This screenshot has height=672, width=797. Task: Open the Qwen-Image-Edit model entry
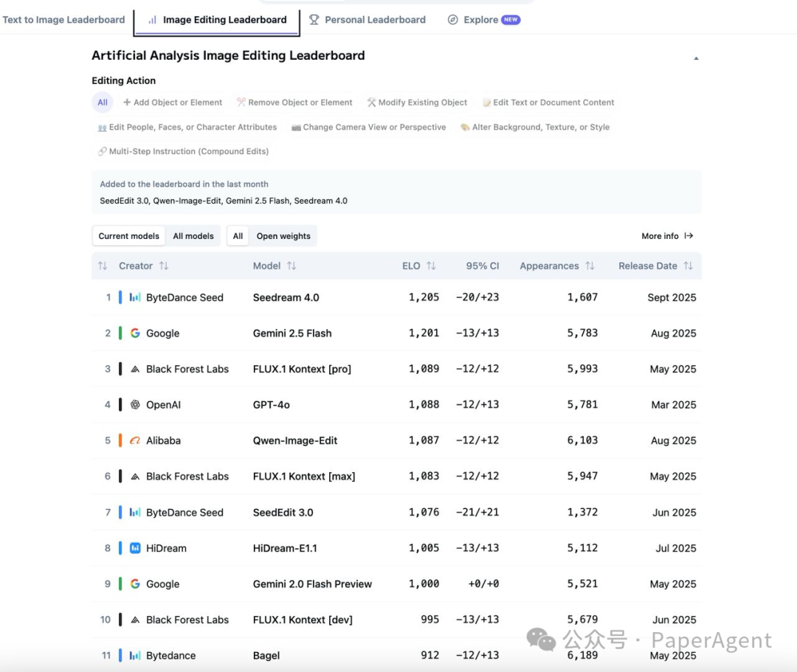point(294,440)
